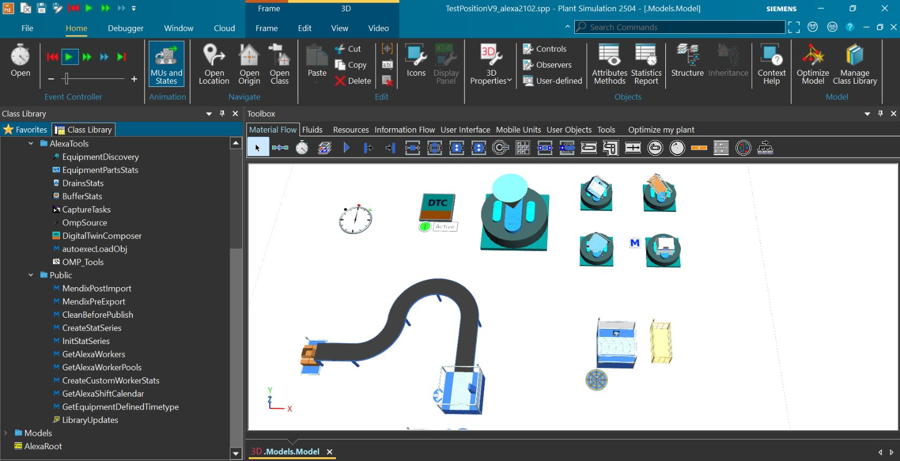Expand the Paste dropdown arrow

click(x=316, y=82)
